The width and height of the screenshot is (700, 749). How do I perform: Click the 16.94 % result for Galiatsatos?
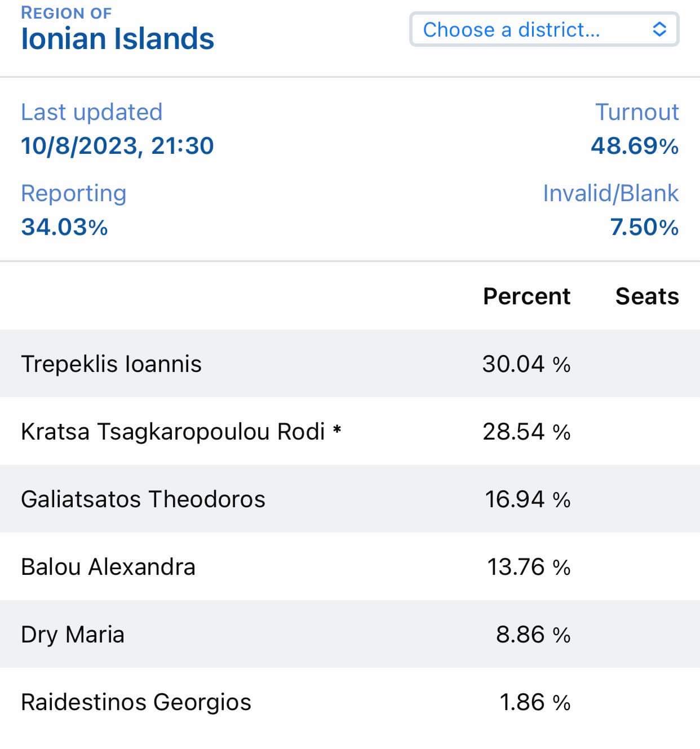(528, 499)
